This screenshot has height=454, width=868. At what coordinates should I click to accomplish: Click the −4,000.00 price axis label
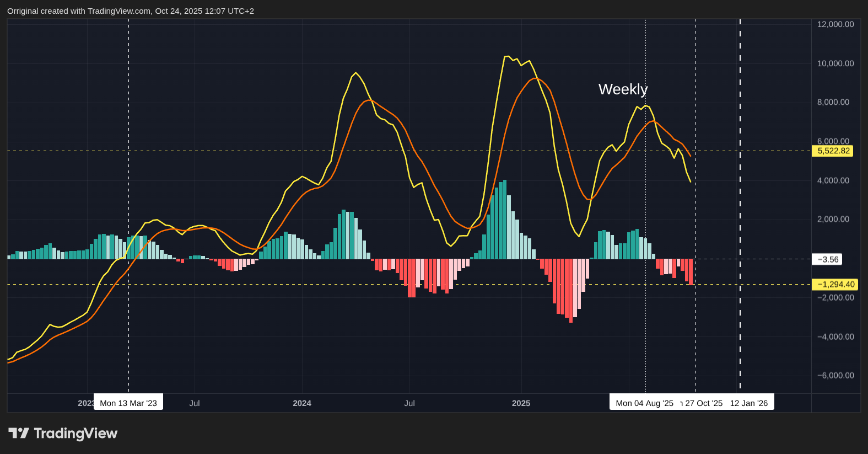tap(835, 337)
